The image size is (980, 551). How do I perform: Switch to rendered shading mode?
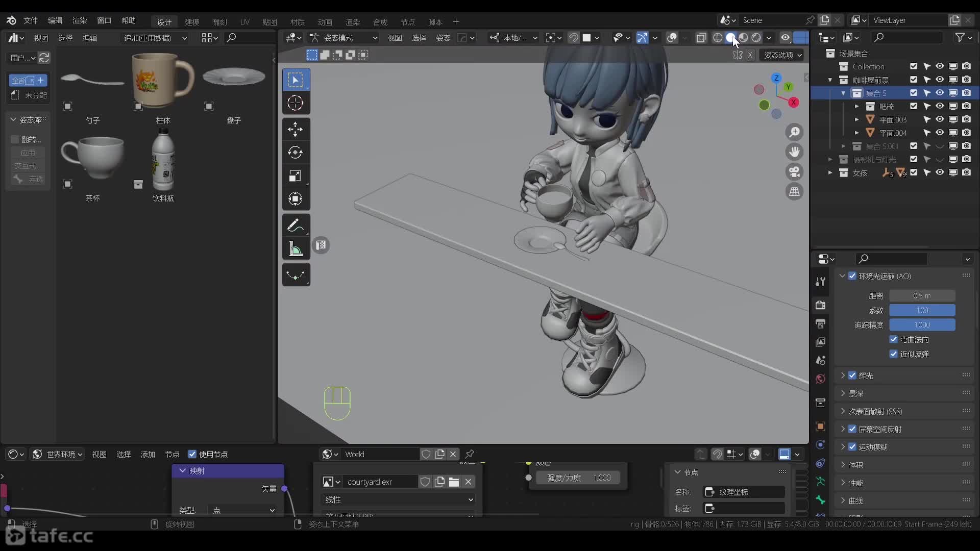pos(756,38)
